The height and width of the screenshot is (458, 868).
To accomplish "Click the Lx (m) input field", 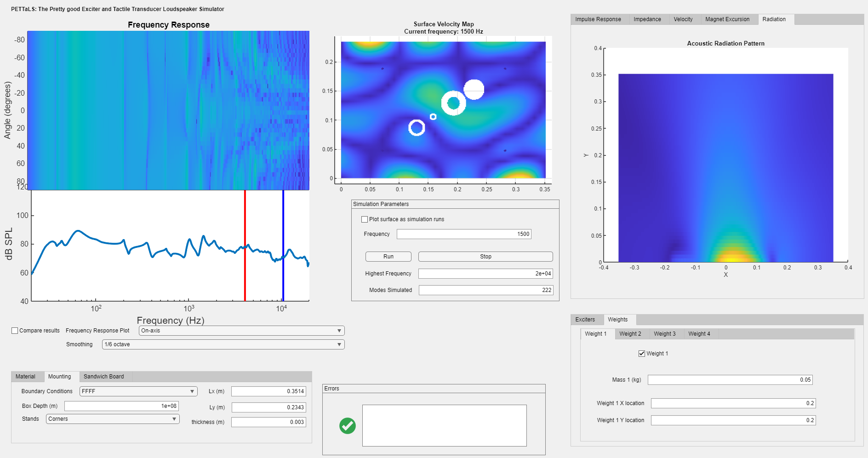I will click(268, 391).
